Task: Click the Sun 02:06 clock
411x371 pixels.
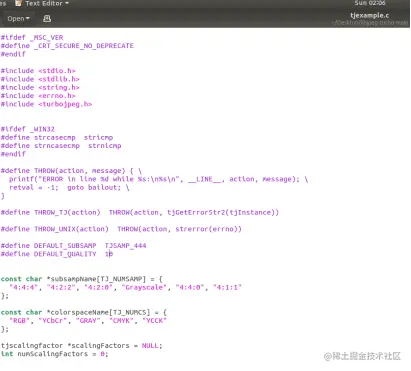Action: coord(370,3)
